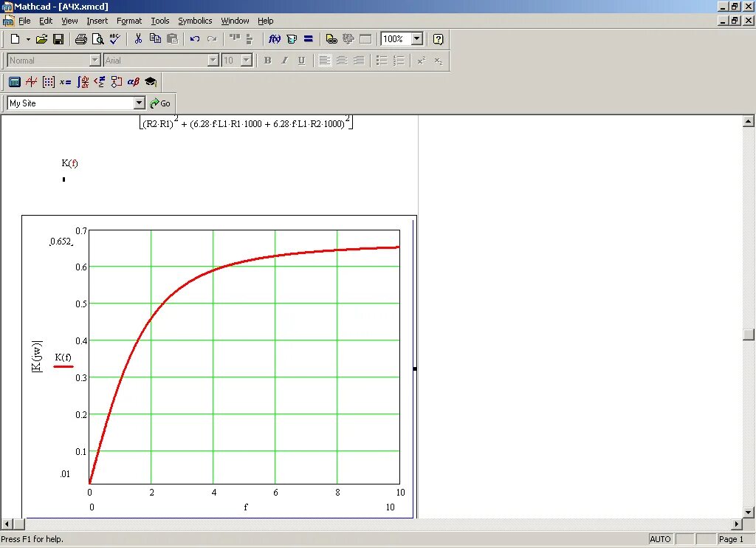Click the Go button
This screenshot has height=548, width=756.
(160, 103)
